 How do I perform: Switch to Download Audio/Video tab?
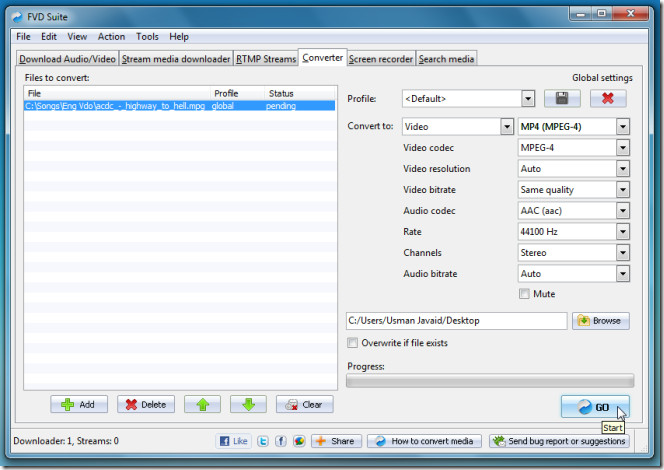click(67, 59)
